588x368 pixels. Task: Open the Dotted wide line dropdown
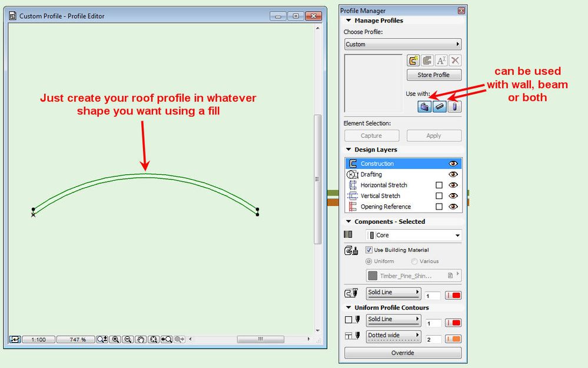point(393,336)
